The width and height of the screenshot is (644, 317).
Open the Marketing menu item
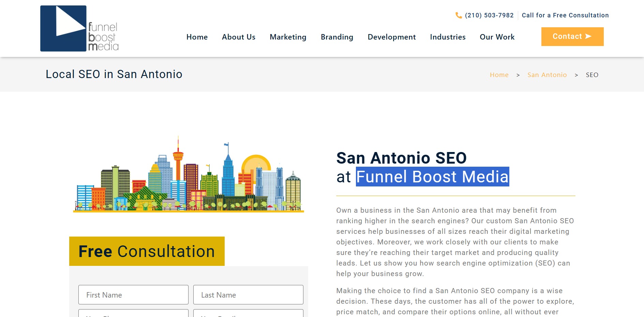[288, 37]
